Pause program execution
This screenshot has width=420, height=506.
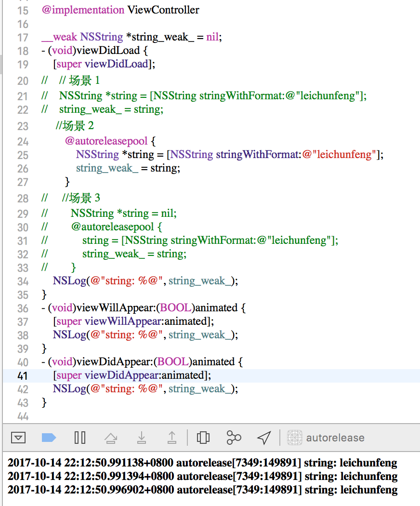[79, 438]
